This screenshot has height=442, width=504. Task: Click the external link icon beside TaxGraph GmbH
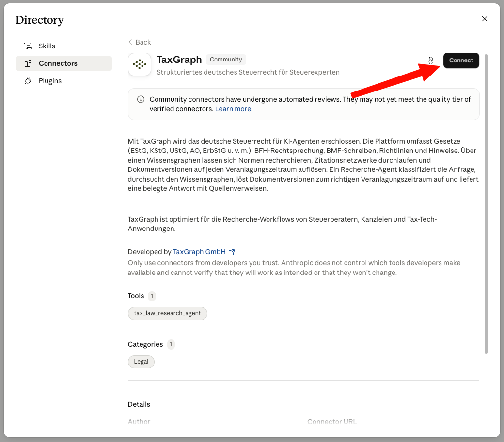tap(232, 252)
